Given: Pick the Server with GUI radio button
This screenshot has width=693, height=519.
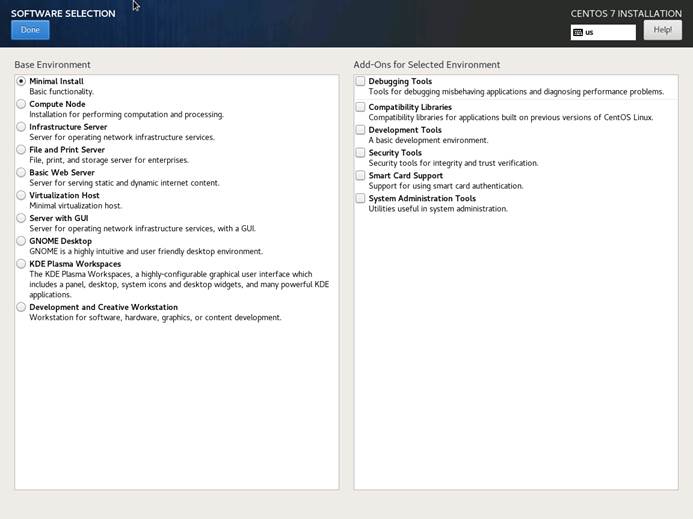Looking at the screenshot, I should point(21,218).
